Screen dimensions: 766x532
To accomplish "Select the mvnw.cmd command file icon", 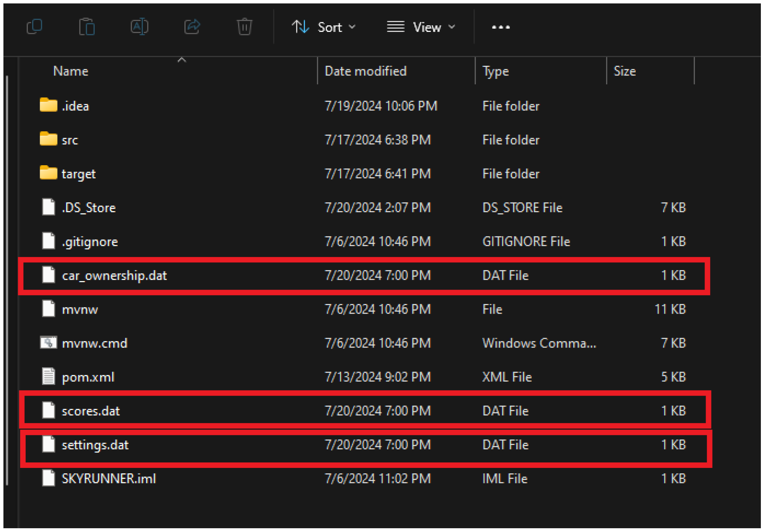I will [x=48, y=343].
